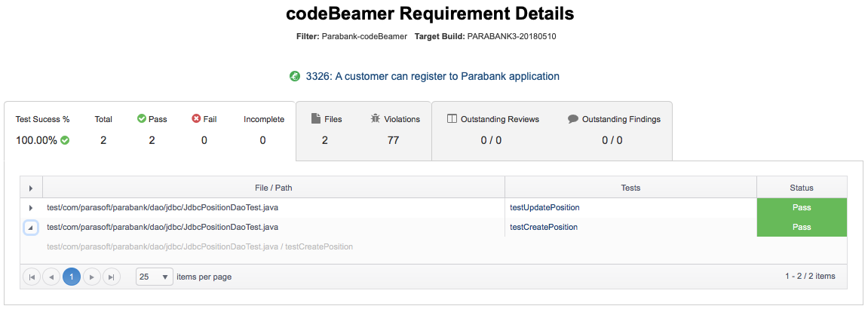Sort by Status column header
This screenshot has width=868, height=309.
click(802, 188)
